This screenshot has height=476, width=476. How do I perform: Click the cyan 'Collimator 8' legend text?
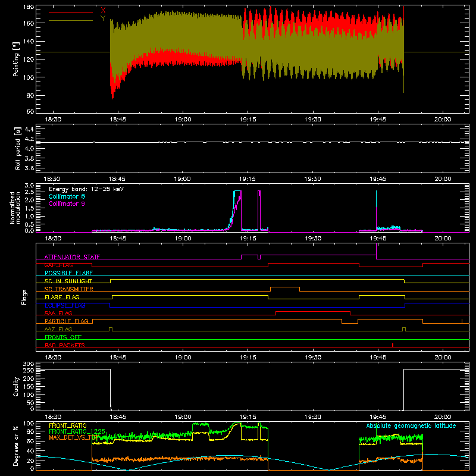click(x=67, y=196)
